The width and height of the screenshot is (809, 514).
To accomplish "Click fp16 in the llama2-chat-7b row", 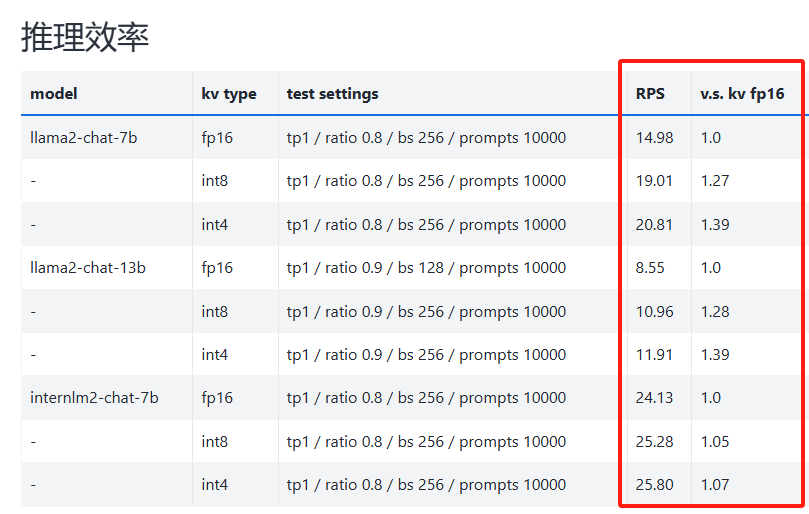I will coord(217,138).
